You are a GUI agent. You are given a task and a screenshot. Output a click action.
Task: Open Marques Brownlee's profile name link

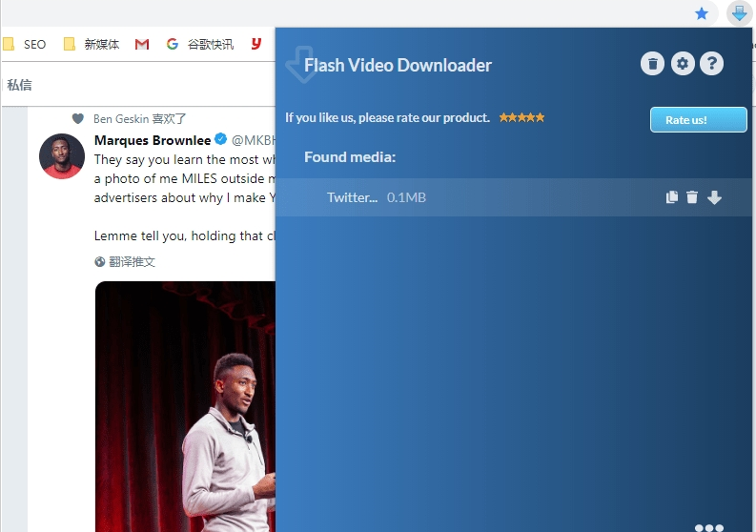[x=152, y=140]
